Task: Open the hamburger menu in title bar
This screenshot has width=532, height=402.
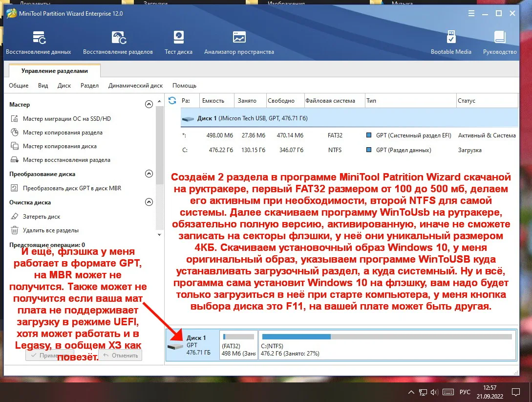Action: pos(471,13)
